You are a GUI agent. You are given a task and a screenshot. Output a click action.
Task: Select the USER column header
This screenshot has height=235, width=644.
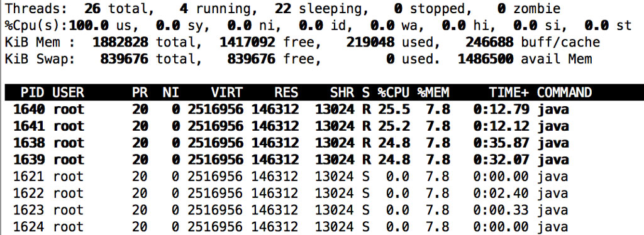click(68, 92)
